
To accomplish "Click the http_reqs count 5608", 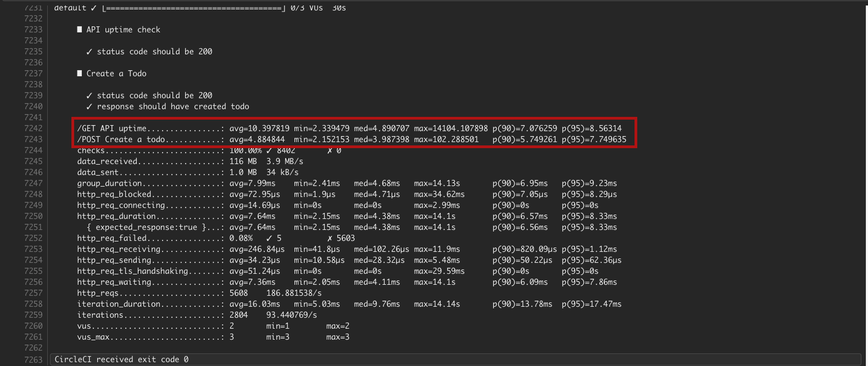I will coord(238,293).
